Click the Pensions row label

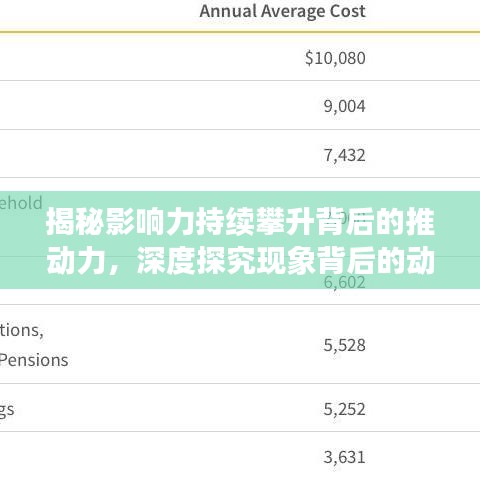[34, 360]
